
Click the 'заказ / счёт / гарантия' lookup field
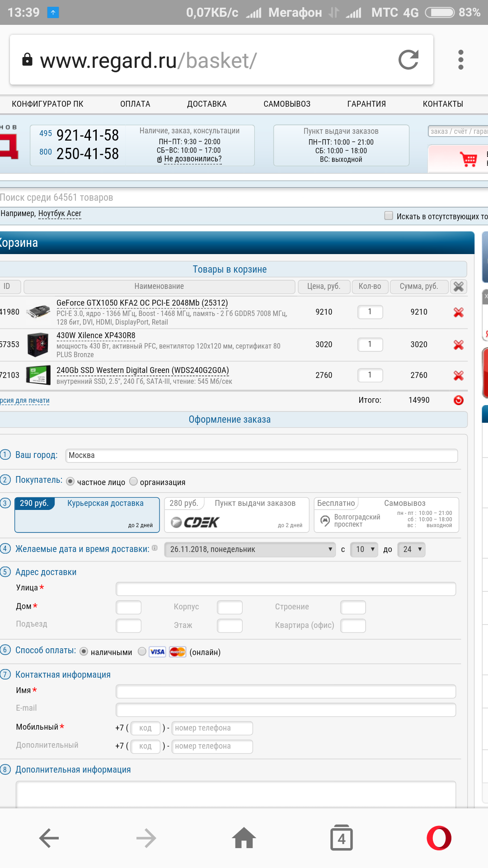point(458,131)
